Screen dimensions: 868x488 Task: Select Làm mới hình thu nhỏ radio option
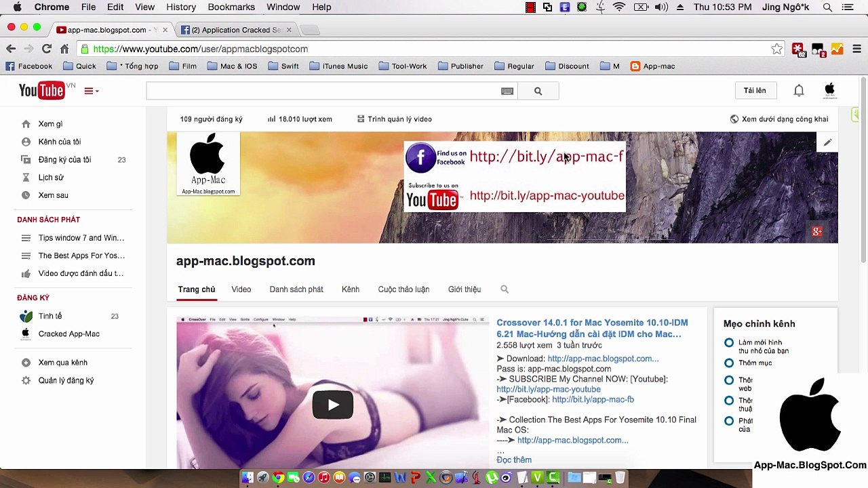click(x=729, y=343)
